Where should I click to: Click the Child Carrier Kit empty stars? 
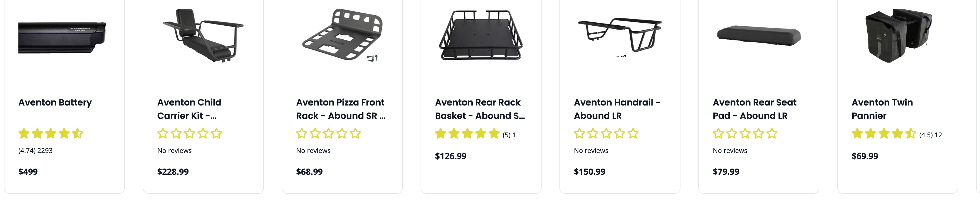tap(189, 134)
